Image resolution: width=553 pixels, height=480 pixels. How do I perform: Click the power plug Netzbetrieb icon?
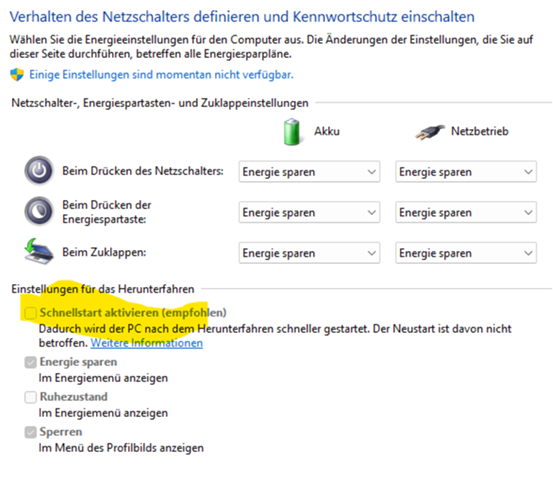tap(430, 132)
